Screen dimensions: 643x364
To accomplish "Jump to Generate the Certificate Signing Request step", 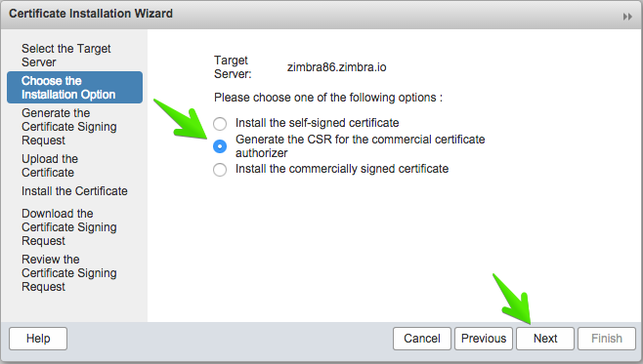I will [68, 127].
